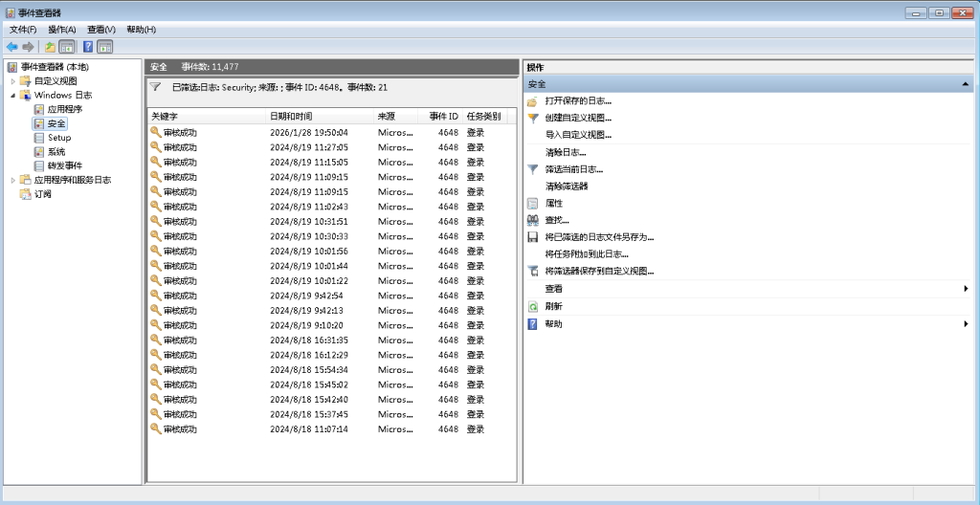Select the event dated 2026/1/28 19:50:04
Screen dimensions: 980x505
point(308,133)
